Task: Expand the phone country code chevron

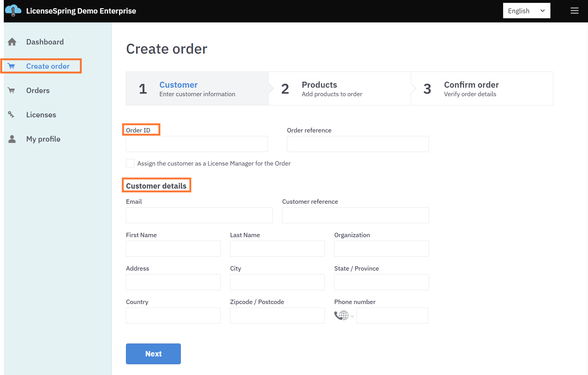Action: pyautogui.click(x=352, y=316)
